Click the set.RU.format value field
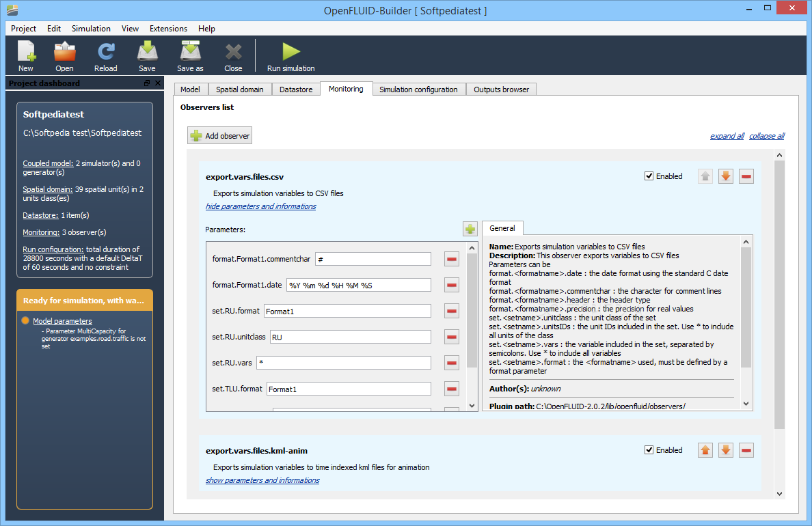 347,311
